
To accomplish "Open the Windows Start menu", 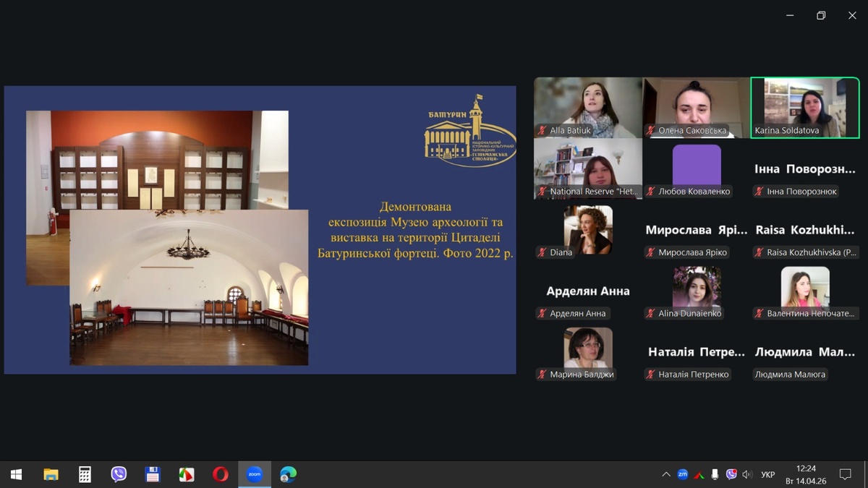I will [x=16, y=474].
